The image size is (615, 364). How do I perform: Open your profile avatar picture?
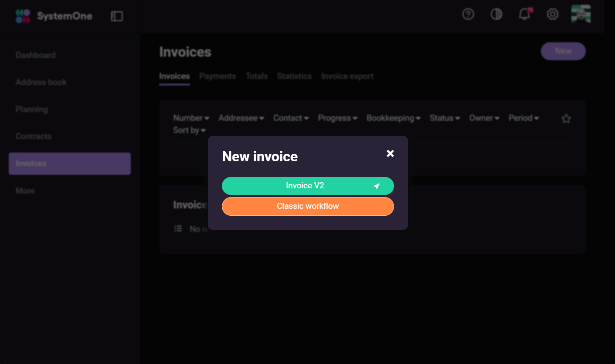click(581, 14)
